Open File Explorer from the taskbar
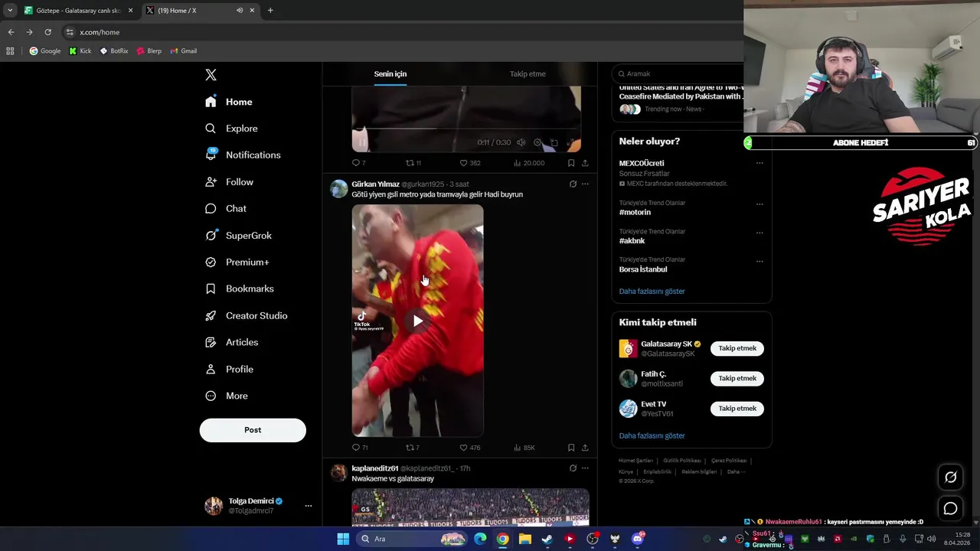This screenshot has height=551, width=980. click(x=524, y=539)
